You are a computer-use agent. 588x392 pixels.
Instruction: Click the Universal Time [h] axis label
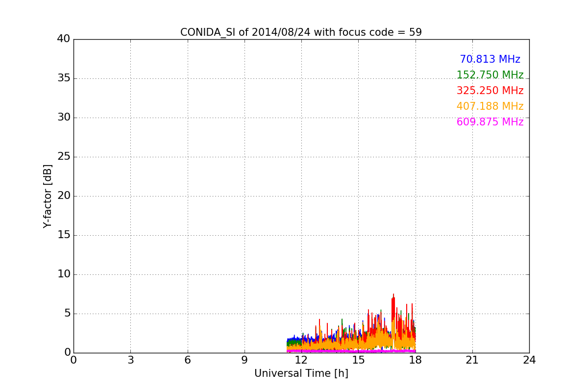[301, 373]
